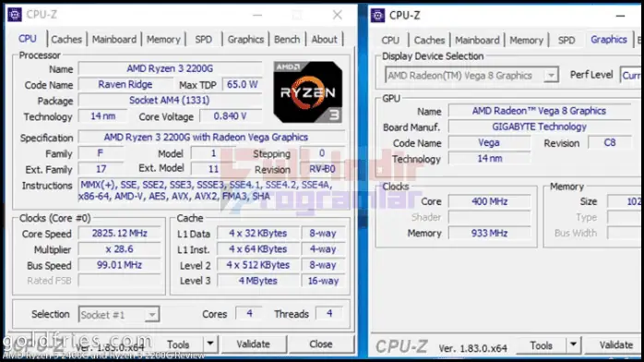Minimize the right CPU-Z window

[621, 16]
